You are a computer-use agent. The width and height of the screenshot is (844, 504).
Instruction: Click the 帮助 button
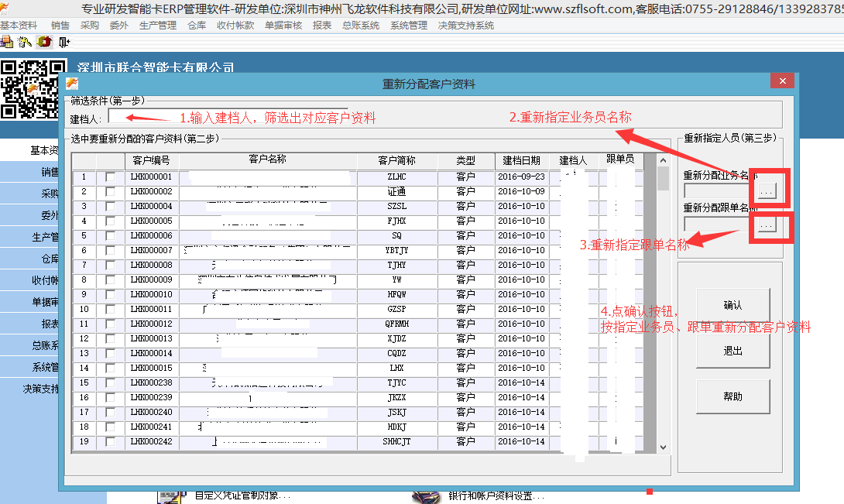(x=732, y=396)
